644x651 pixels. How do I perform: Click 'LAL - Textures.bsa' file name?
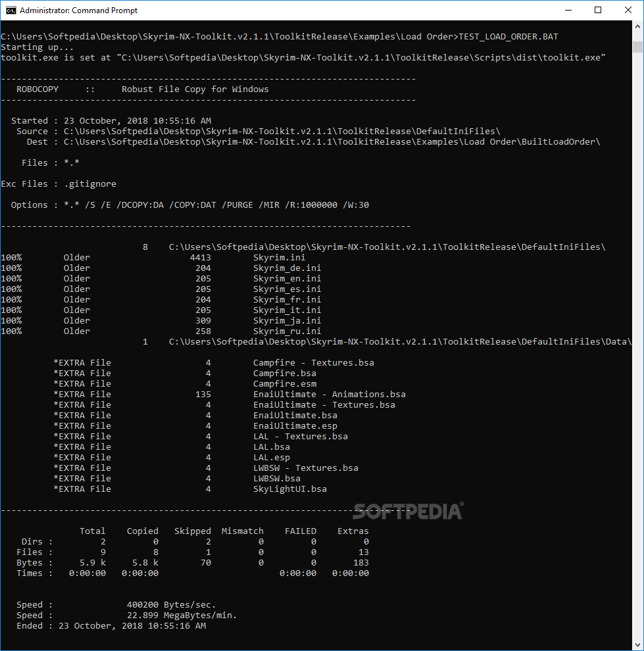point(300,437)
